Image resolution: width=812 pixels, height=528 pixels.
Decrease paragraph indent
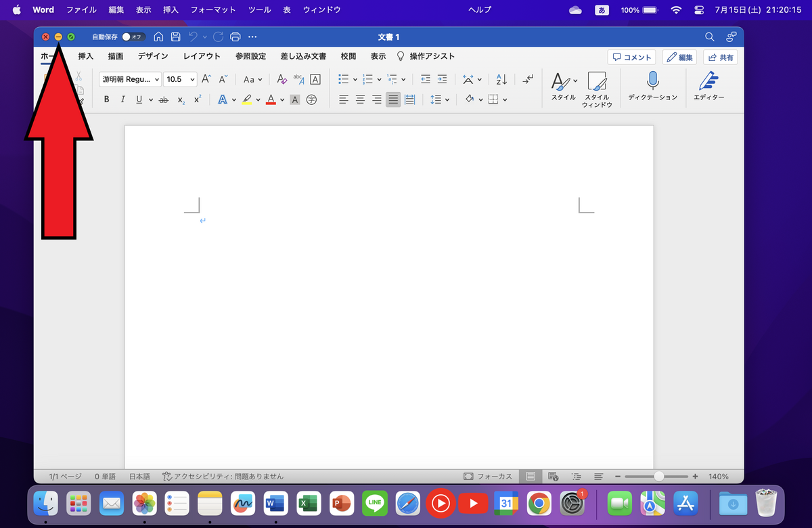click(x=426, y=79)
